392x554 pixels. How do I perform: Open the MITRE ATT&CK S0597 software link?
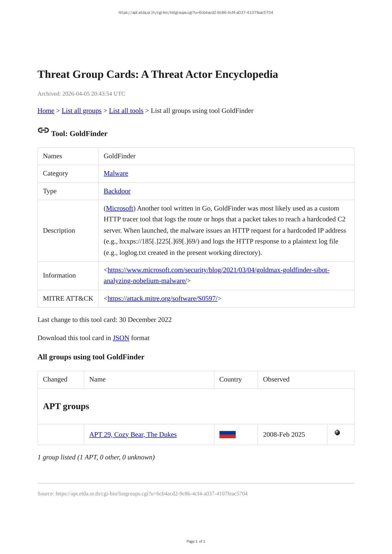pos(162,298)
